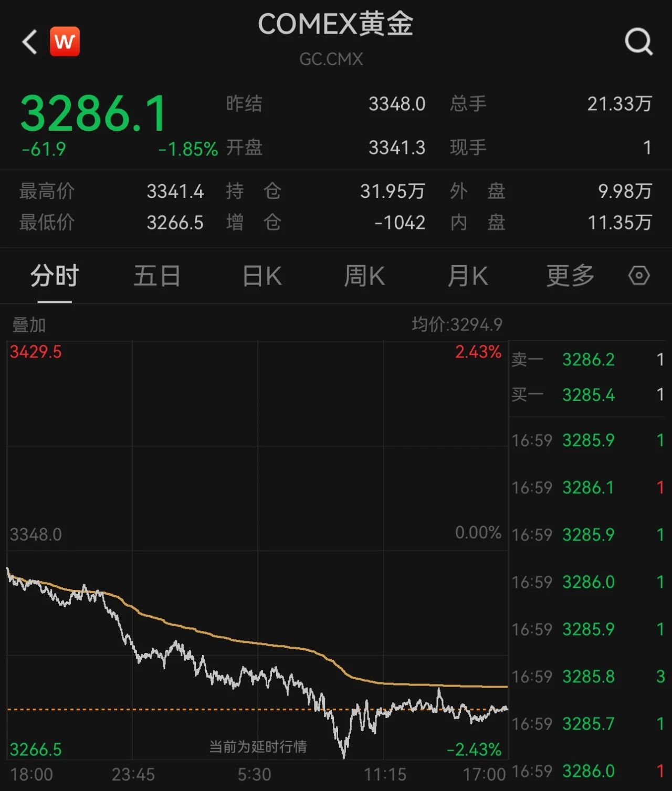
Task: Open the red W app icon
Action: click(x=65, y=41)
